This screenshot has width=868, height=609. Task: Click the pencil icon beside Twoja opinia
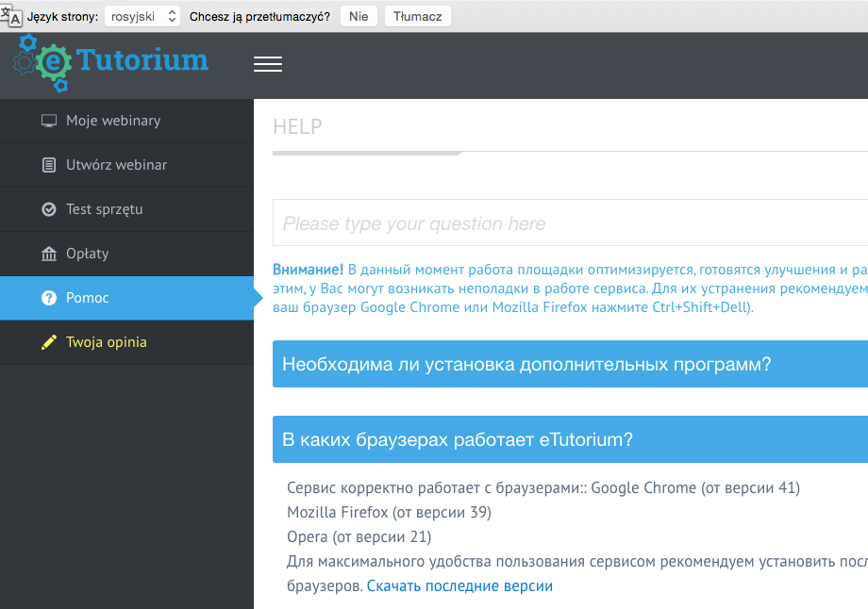[x=49, y=342]
